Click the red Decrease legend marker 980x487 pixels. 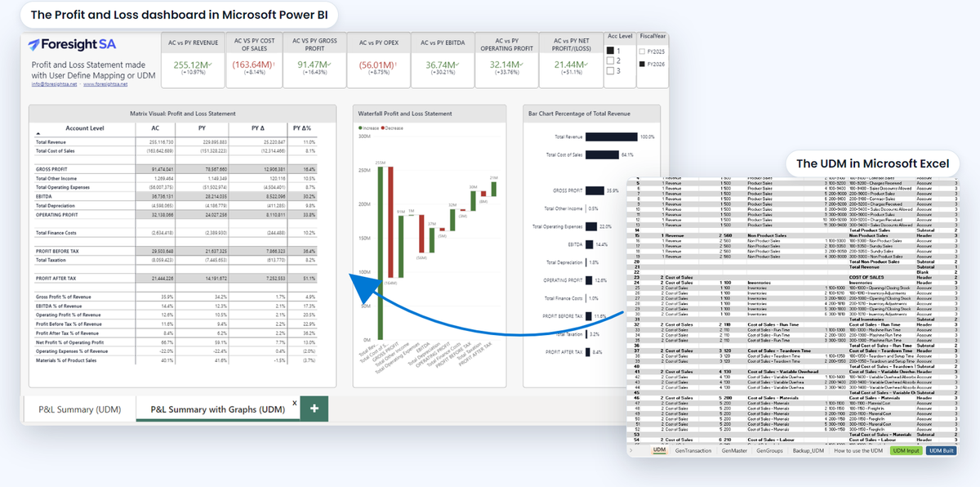point(385,128)
